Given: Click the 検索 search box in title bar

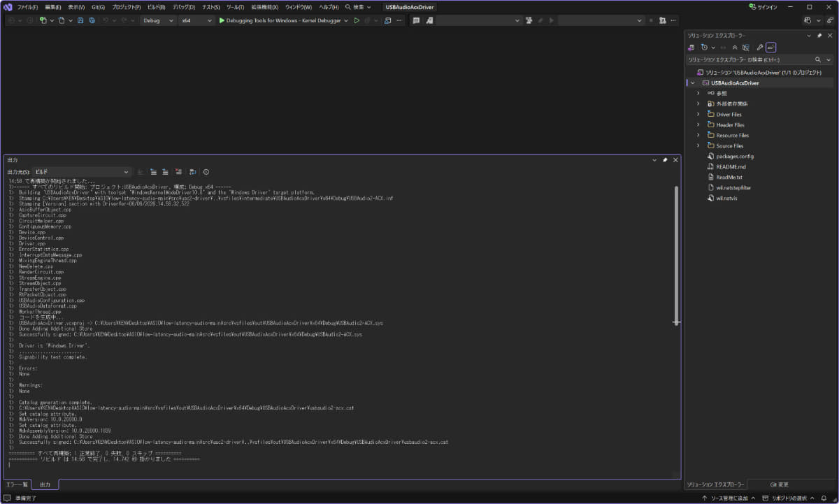Looking at the screenshot, I should click(x=359, y=7).
